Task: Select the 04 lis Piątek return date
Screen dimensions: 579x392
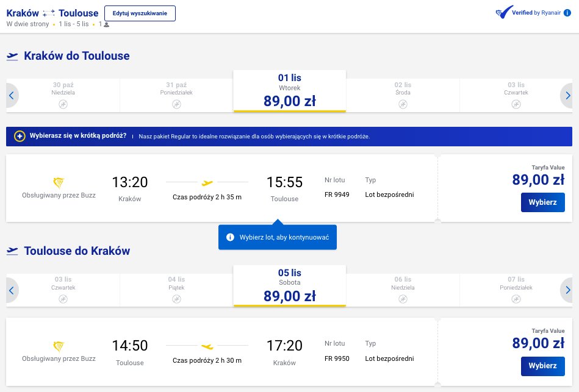Action: pyautogui.click(x=176, y=290)
